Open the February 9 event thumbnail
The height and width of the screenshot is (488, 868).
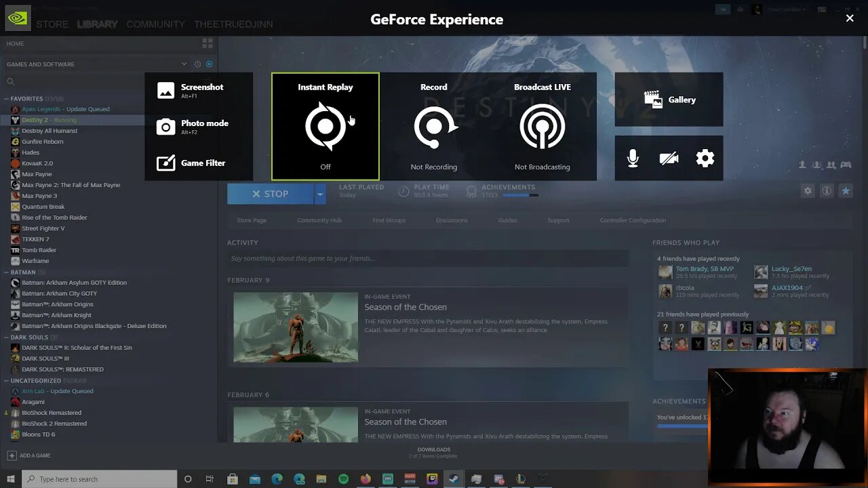[296, 327]
